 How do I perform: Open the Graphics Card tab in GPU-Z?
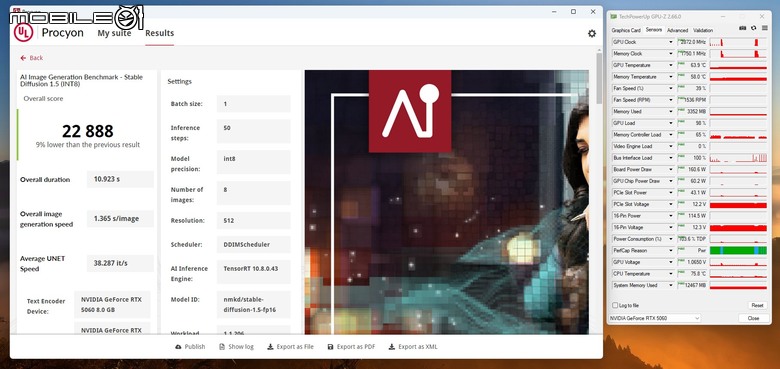coord(626,30)
